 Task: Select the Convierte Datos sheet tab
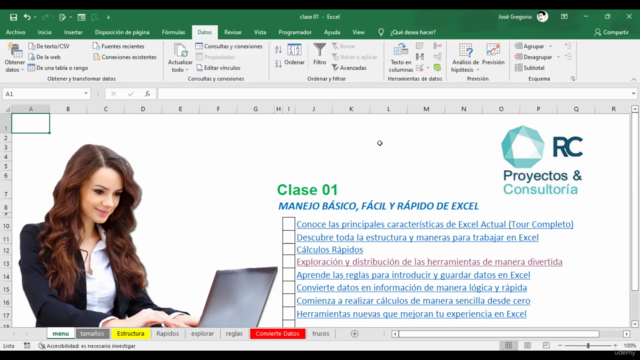click(278, 334)
